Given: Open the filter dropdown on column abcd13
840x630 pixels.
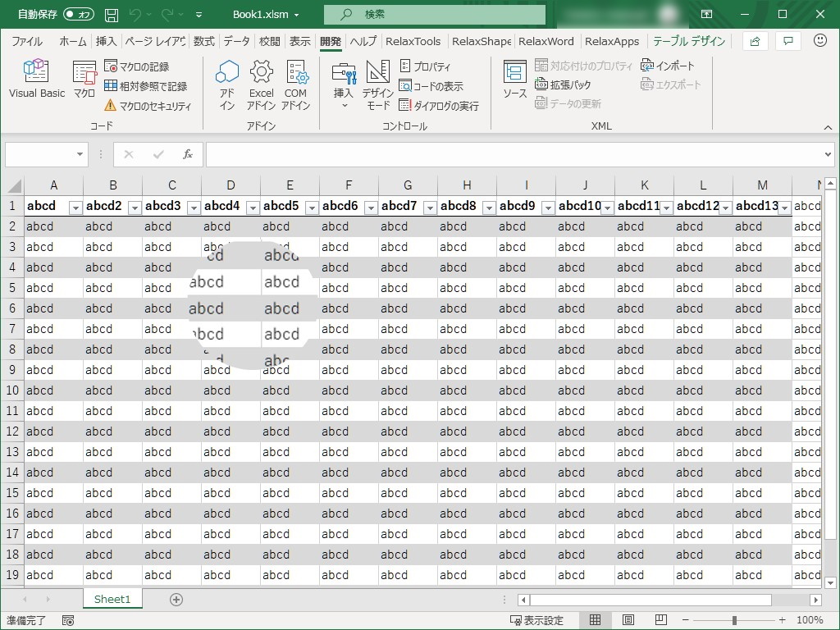Looking at the screenshot, I should [x=784, y=207].
